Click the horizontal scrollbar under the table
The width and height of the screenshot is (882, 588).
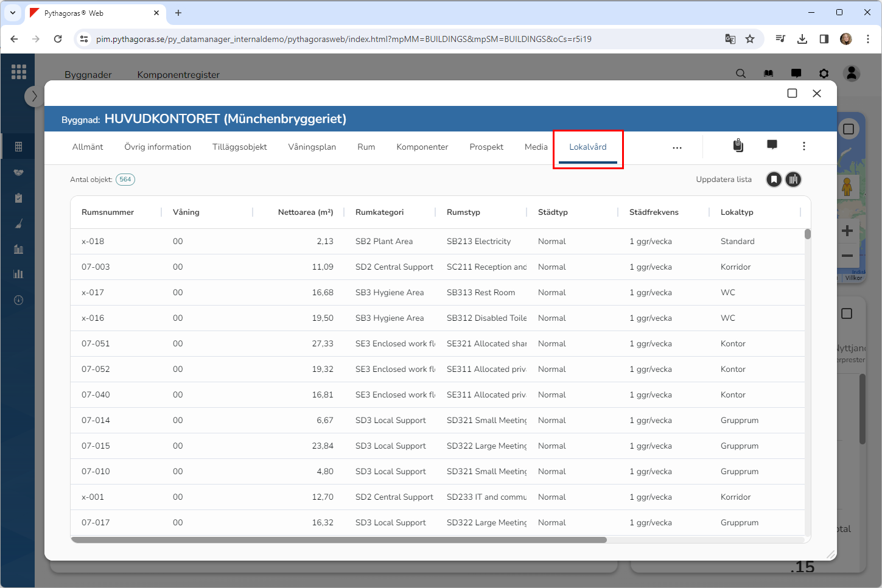tap(338, 540)
